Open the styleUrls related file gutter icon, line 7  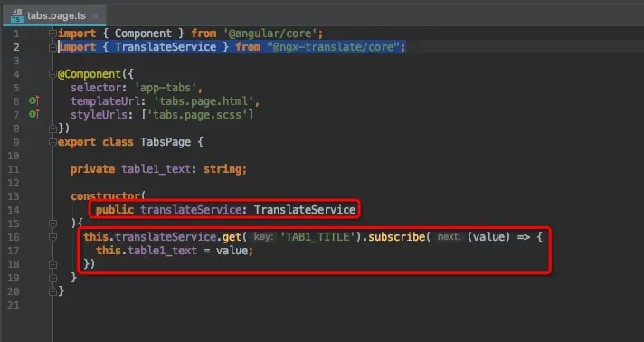(34, 114)
